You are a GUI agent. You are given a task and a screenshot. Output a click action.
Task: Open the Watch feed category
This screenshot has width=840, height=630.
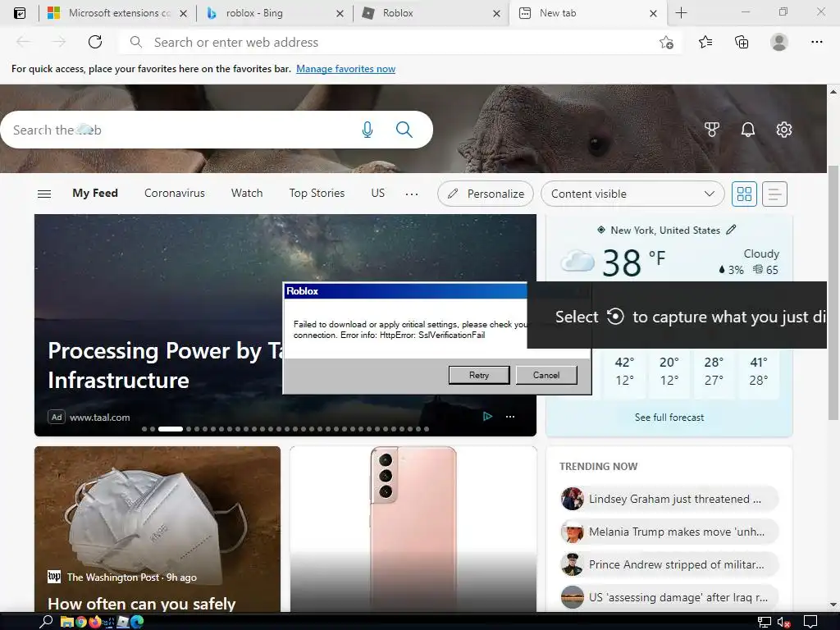(x=247, y=194)
